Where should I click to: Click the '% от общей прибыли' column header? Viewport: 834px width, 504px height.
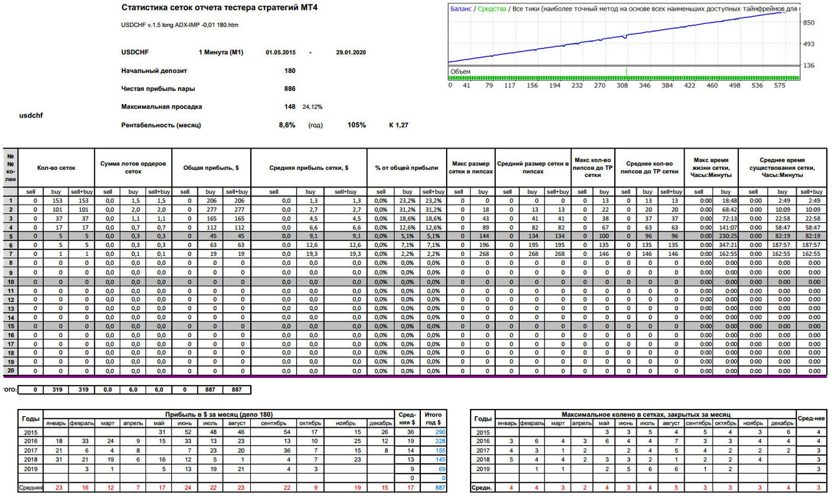coord(407,167)
